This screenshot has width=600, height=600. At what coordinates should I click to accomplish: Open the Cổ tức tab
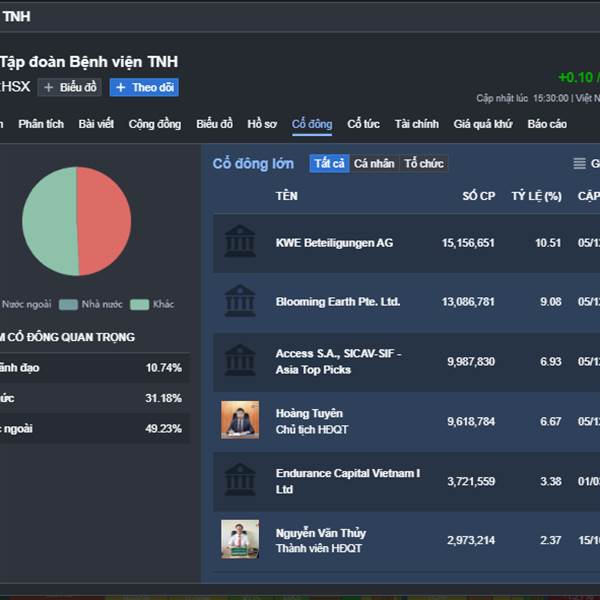(363, 124)
